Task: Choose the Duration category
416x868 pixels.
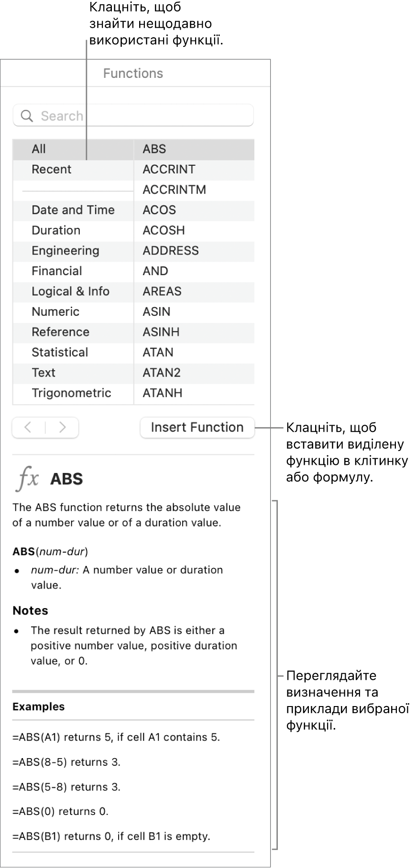Action: [55, 230]
